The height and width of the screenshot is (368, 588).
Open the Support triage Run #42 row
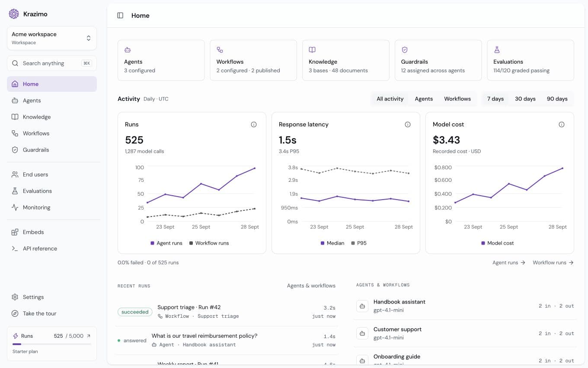(x=227, y=312)
